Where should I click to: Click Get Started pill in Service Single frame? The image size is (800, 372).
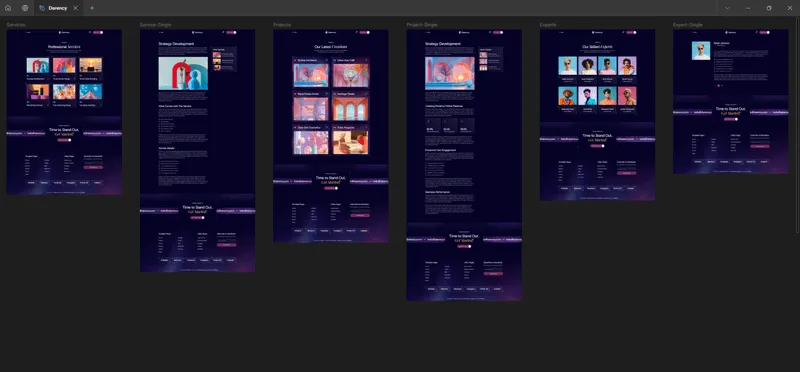[x=197, y=217]
